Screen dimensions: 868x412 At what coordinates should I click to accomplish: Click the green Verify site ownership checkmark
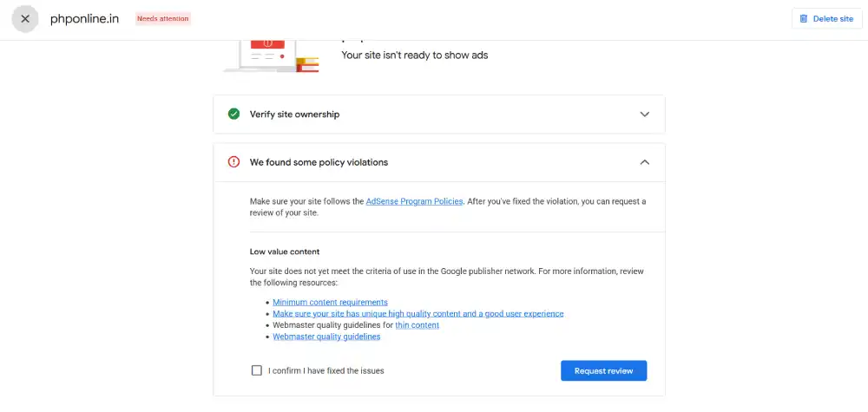(233, 114)
